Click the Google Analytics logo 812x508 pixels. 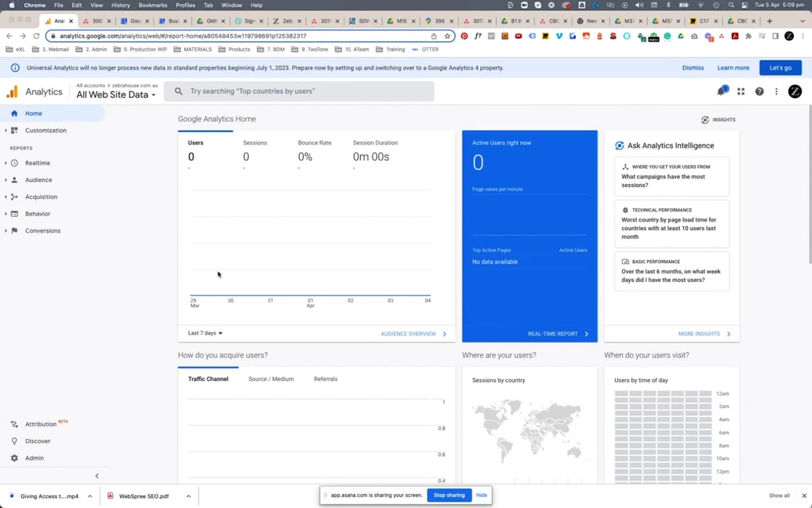click(12, 92)
